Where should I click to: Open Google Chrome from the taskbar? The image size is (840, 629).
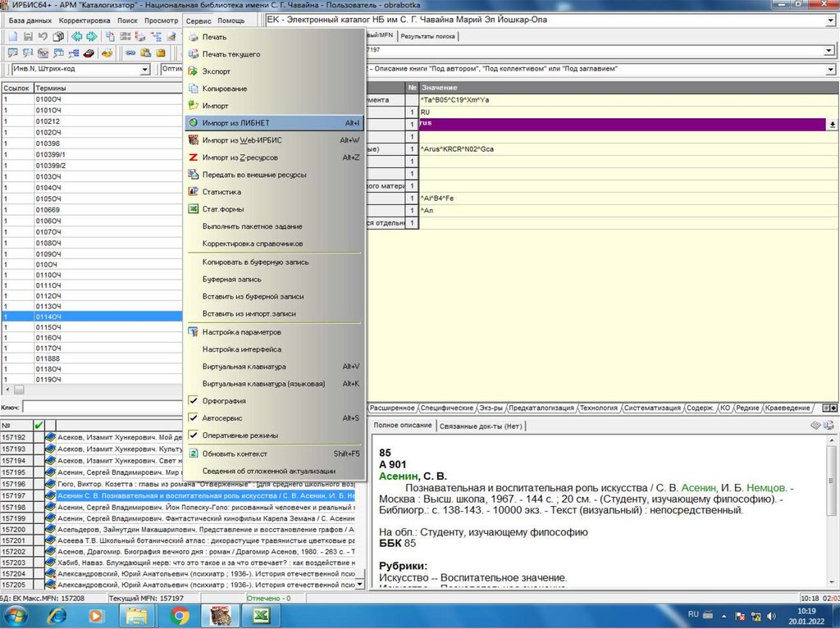click(x=180, y=616)
